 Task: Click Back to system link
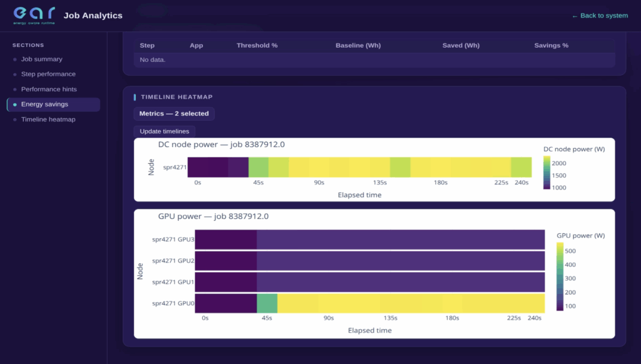(x=600, y=16)
